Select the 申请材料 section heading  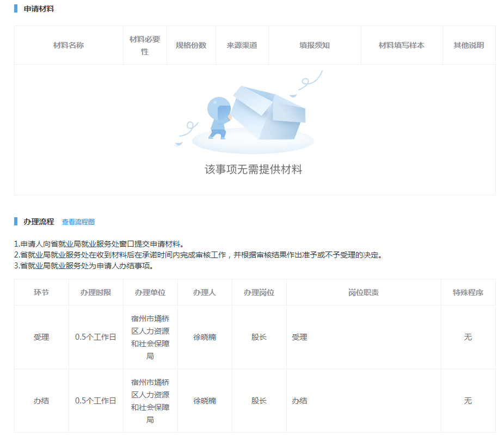click(39, 9)
